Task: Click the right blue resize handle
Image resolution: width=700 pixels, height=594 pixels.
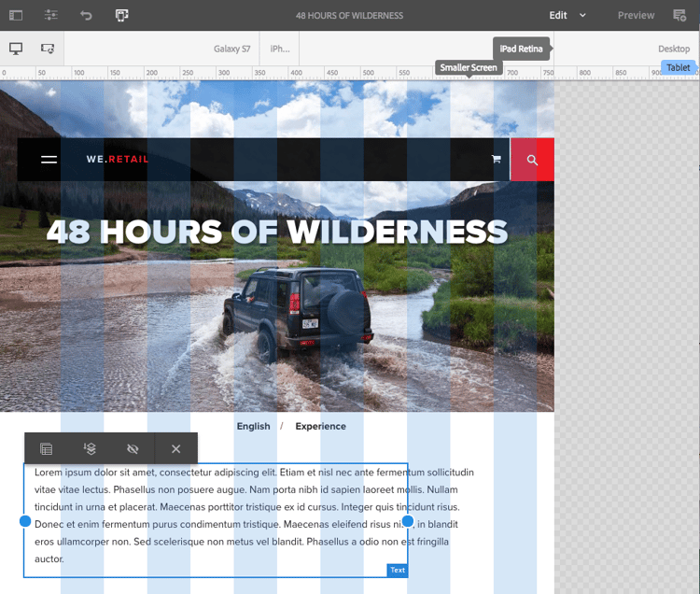Action: point(408,521)
